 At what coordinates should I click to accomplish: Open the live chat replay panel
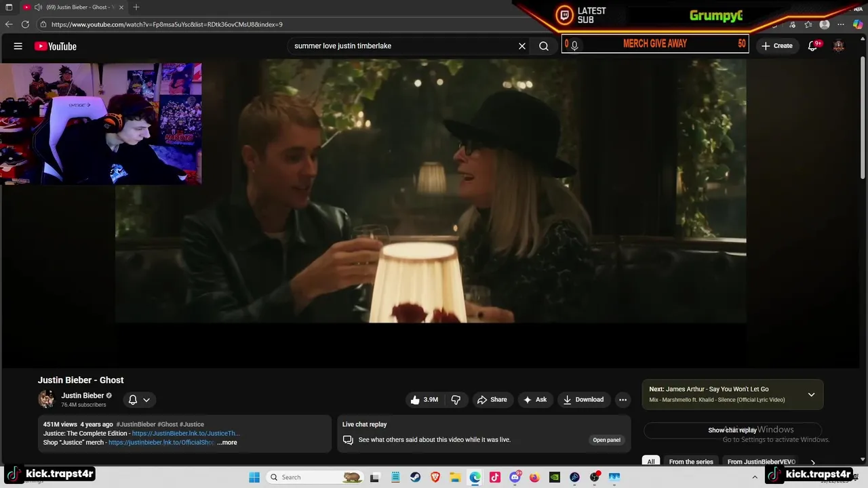pyautogui.click(x=606, y=440)
